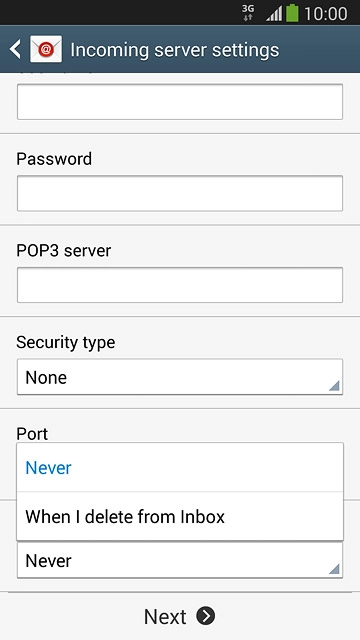The height and width of the screenshot is (640, 360).
Task: Tap the triangle on the Never dropdown
Action: (x=334, y=569)
